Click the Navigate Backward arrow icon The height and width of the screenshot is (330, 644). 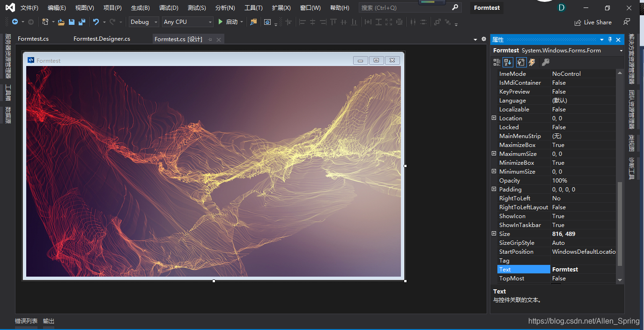click(x=15, y=22)
